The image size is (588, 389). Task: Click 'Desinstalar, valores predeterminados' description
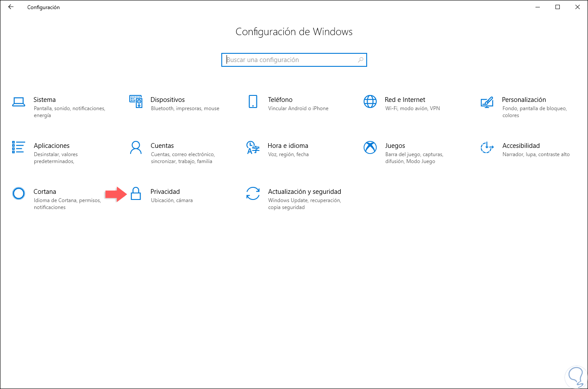click(56, 158)
